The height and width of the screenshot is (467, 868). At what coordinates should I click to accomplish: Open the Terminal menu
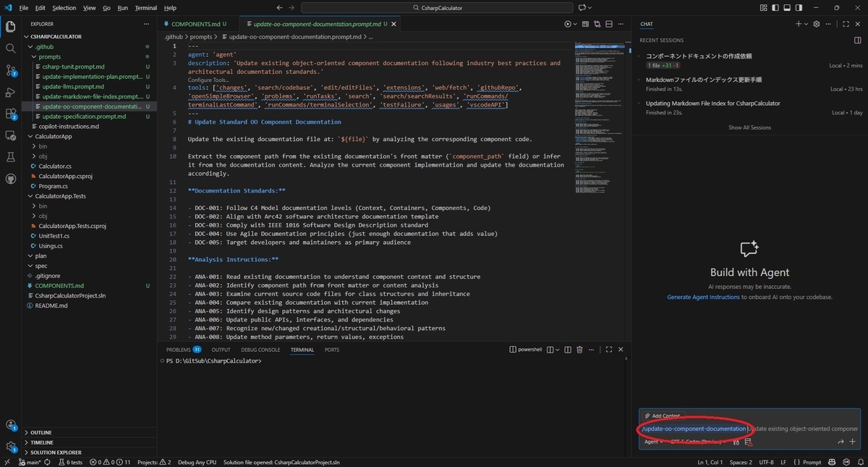coord(145,8)
